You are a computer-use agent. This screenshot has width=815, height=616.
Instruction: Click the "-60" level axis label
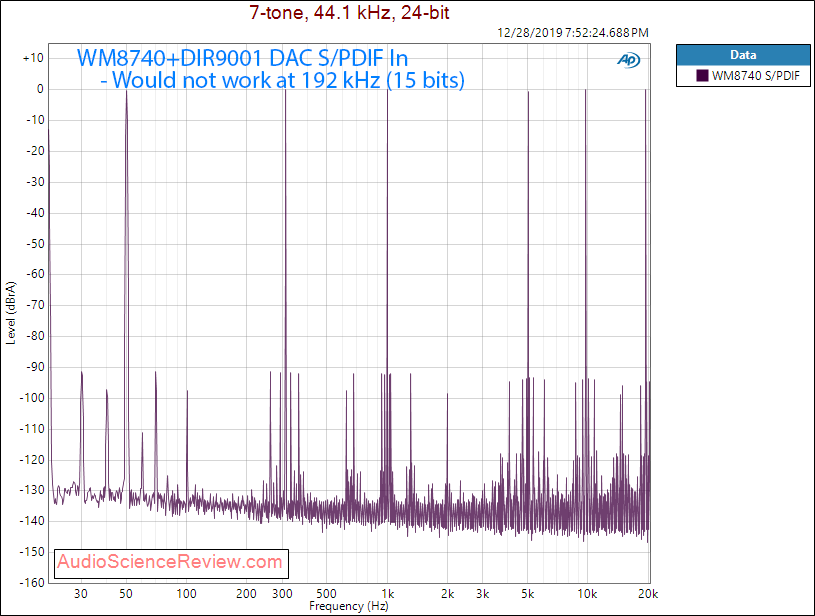point(35,274)
